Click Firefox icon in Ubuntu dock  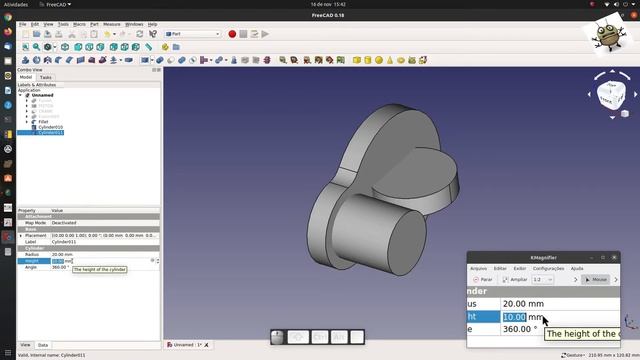coord(8,32)
